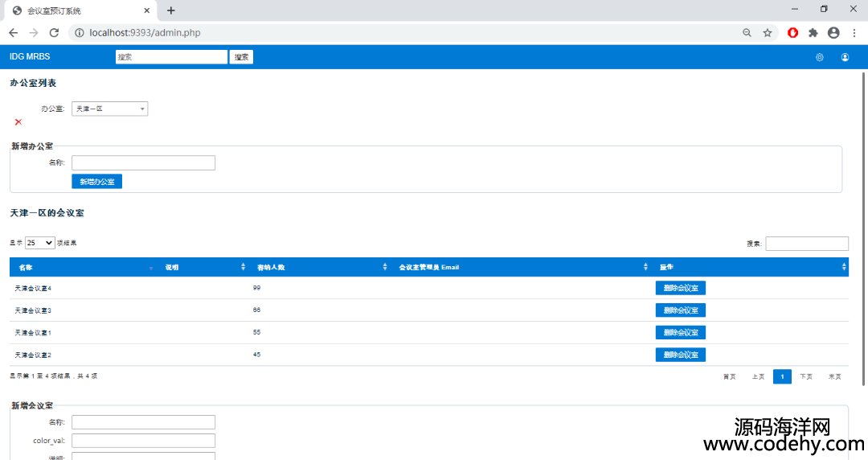The image size is (868, 460).
Task: Expand the 办公室 dropdown showing 天津一区
Action: (x=109, y=109)
